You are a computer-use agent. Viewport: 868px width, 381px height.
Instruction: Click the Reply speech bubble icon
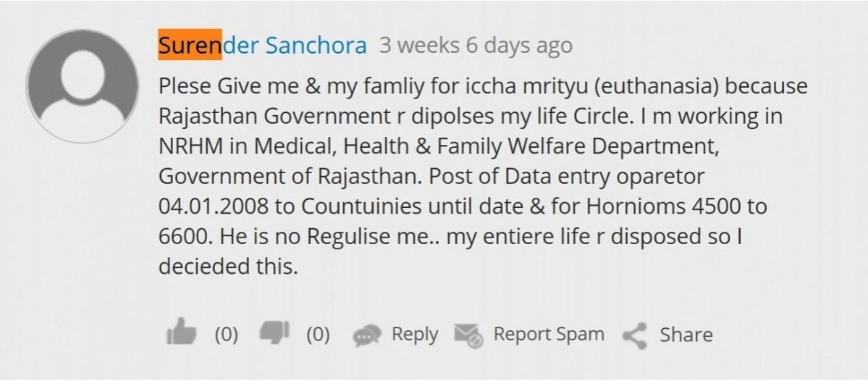point(366,335)
